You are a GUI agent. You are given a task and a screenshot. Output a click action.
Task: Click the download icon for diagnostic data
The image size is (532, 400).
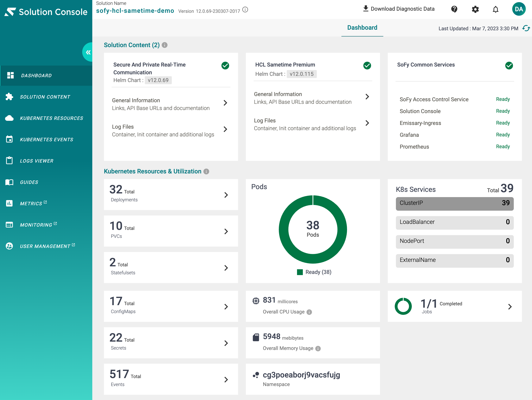pos(366,9)
